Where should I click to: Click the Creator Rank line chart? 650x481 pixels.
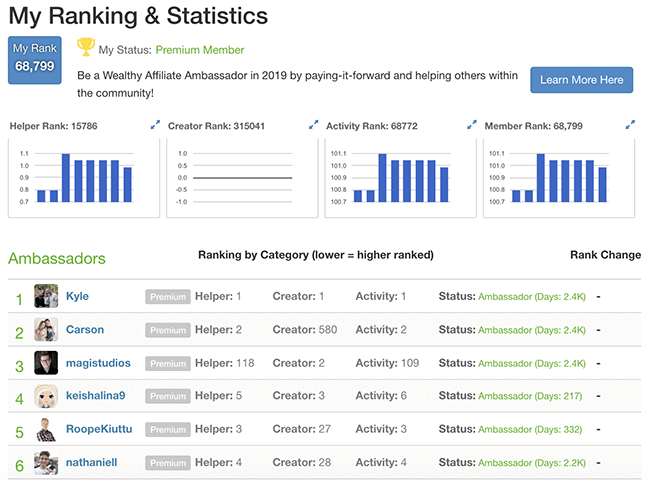tap(242, 178)
